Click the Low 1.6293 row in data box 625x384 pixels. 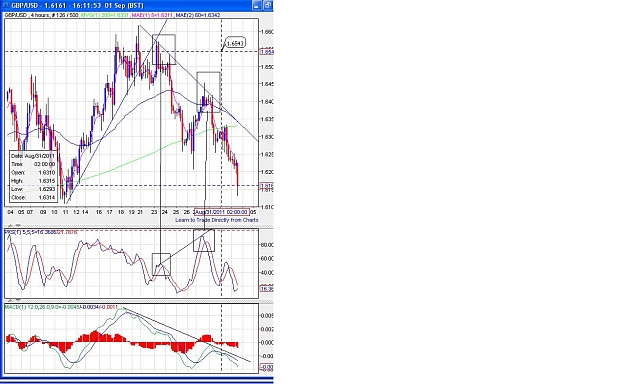coord(33,189)
